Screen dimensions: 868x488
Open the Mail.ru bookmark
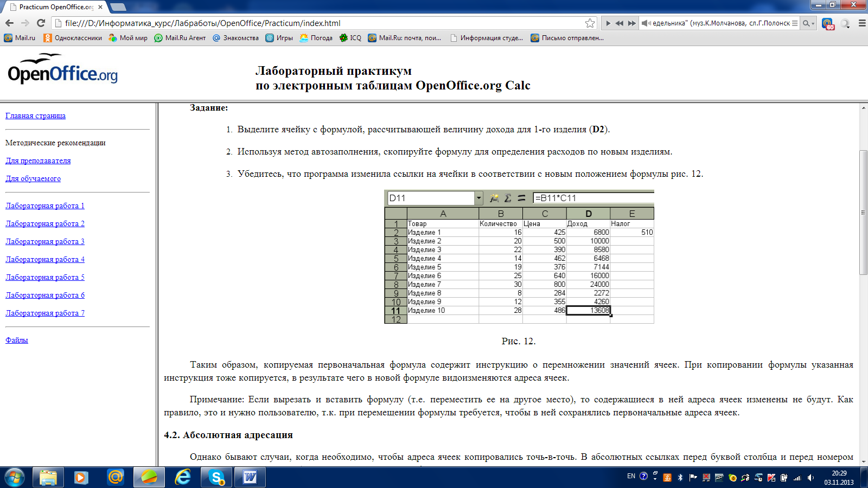point(20,38)
